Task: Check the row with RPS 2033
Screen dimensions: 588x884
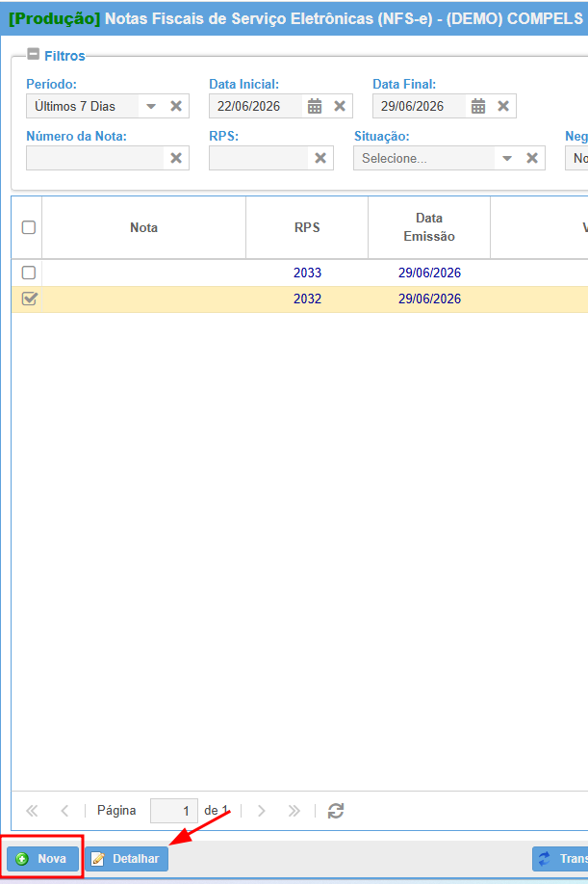Action: point(29,273)
